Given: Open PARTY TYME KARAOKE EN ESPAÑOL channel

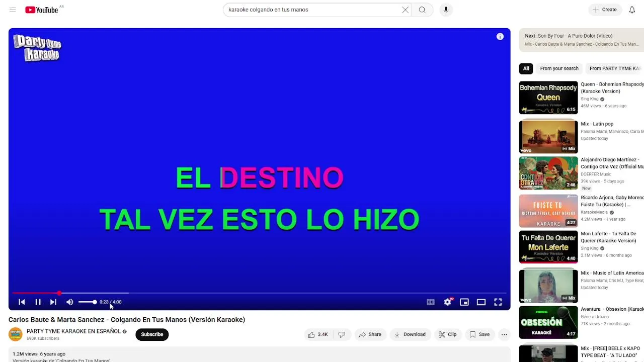Looking at the screenshot, I should pyautogui.click(x=73, y=331).
